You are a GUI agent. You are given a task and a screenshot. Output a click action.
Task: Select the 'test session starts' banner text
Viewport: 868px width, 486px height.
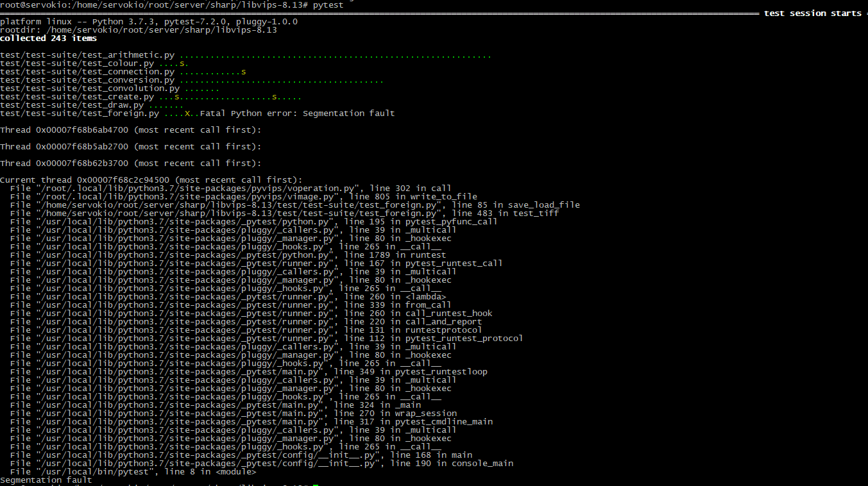click(812, 12)
